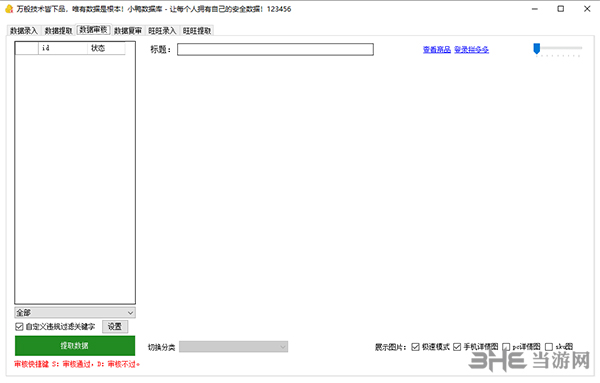Open the 查看商品 link
This screenshot has width=600, height=383.
(x=437, y=50)
